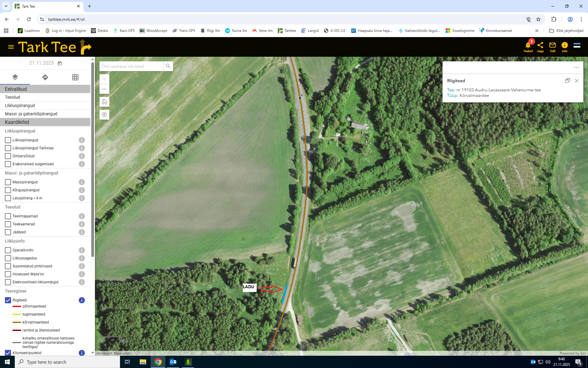Switch to the grid table tab
The height and width of the screenshot is (368, 588).
pos(75,77)
